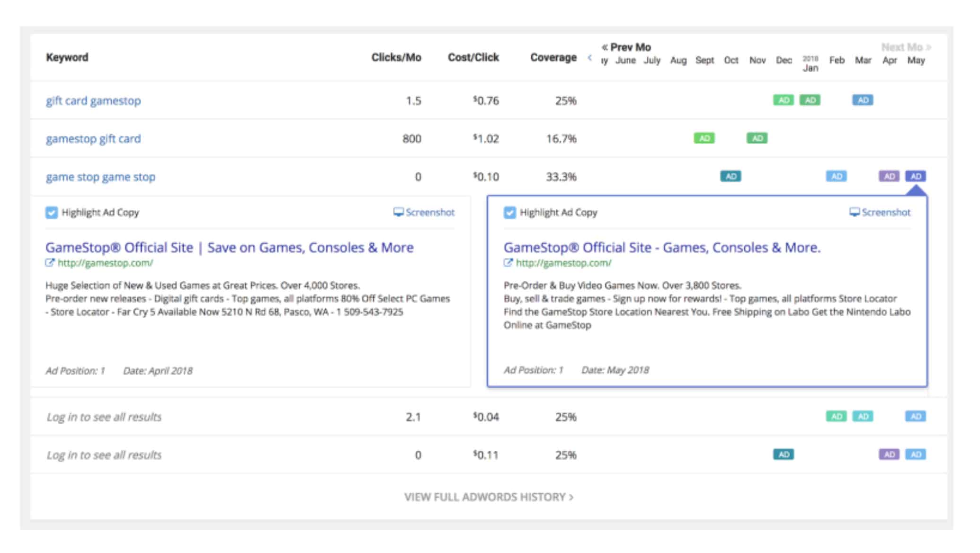Open the 'gamestop gift card' keyword link
980x553 pixels.
(93, 139)
